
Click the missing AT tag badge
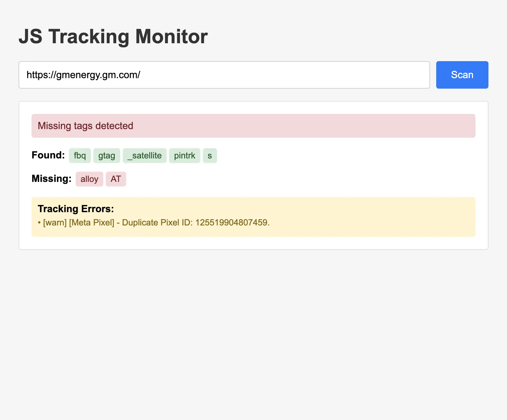(116, 179)
